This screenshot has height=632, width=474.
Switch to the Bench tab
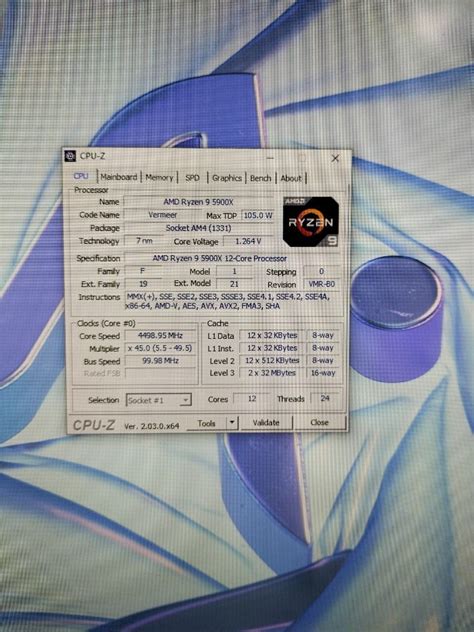click(260, 178)
